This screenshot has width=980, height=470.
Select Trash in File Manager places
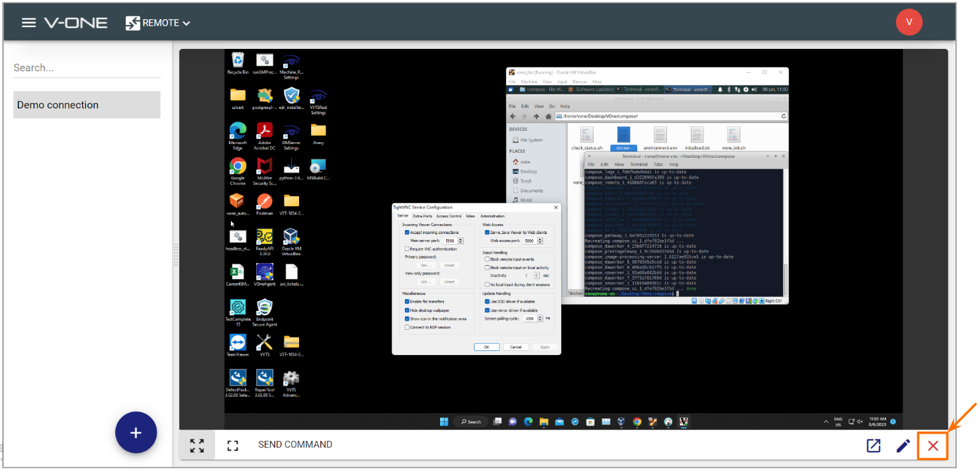[522, 180]
